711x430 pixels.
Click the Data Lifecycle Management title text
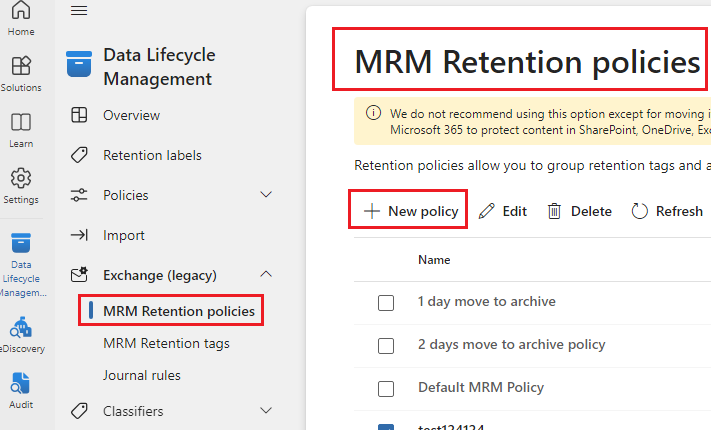pyautogui.click(x=159, y=67)
